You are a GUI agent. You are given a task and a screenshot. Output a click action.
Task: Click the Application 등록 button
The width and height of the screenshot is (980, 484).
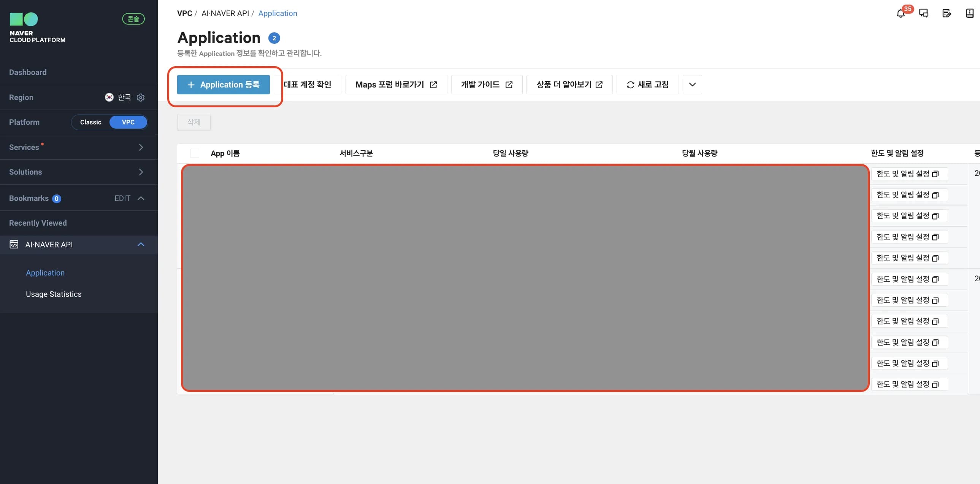pyautogui.click(x=223, y=84)
